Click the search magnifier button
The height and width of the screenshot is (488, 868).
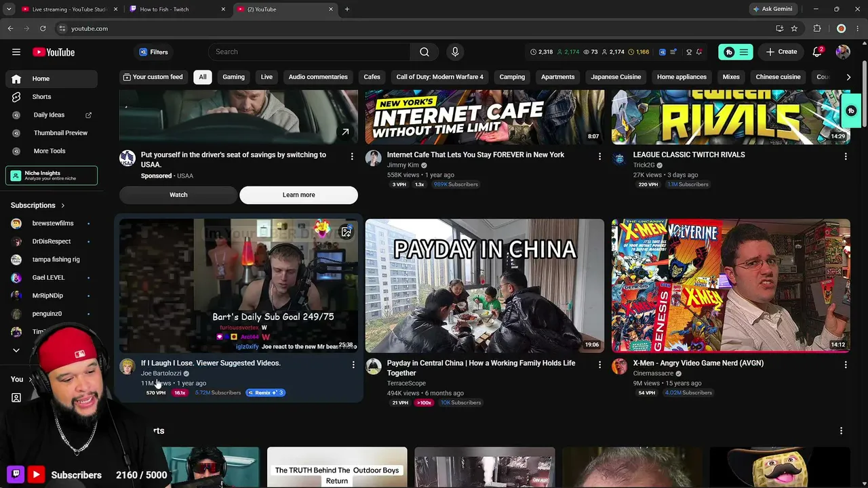point(425,52)
